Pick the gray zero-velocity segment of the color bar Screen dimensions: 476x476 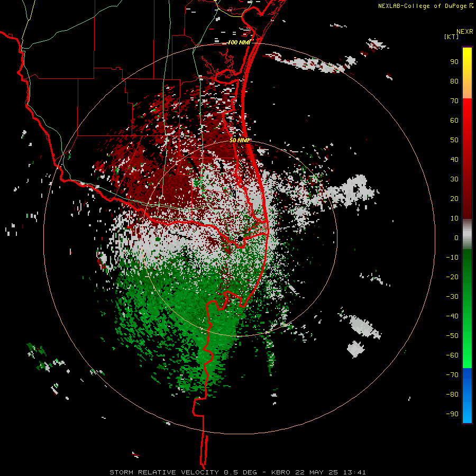pos(467,234)
